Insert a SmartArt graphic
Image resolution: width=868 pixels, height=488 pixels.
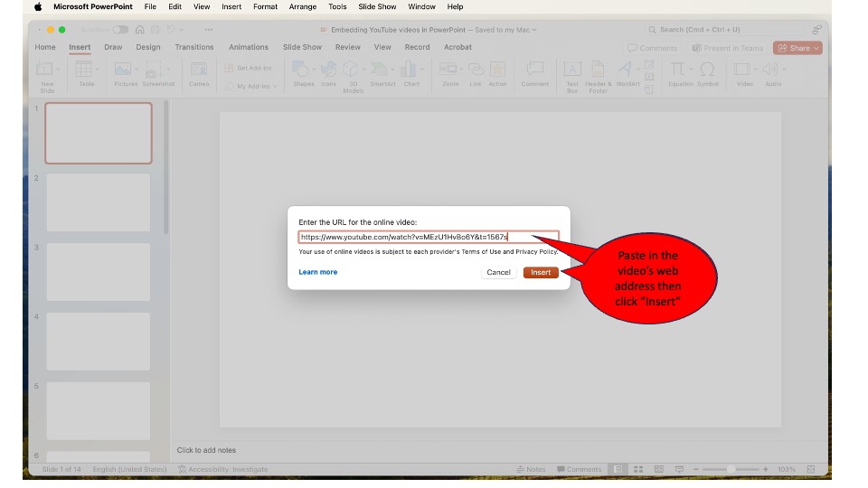[x=382, y=74]
